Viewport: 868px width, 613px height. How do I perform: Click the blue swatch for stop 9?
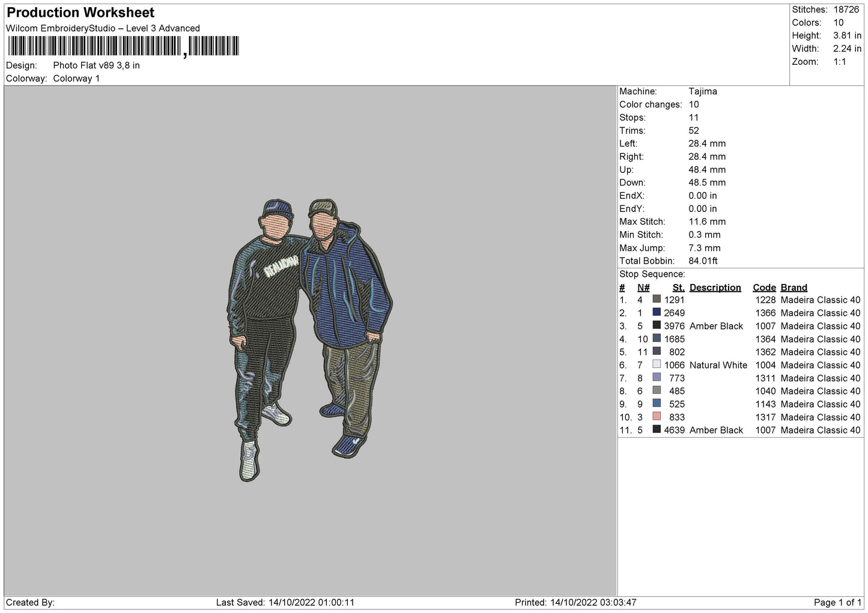657,403
